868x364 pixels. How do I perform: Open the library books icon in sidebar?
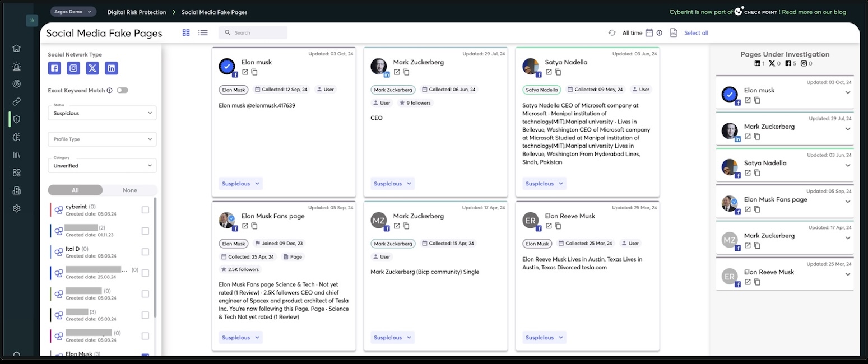[16, 155]
